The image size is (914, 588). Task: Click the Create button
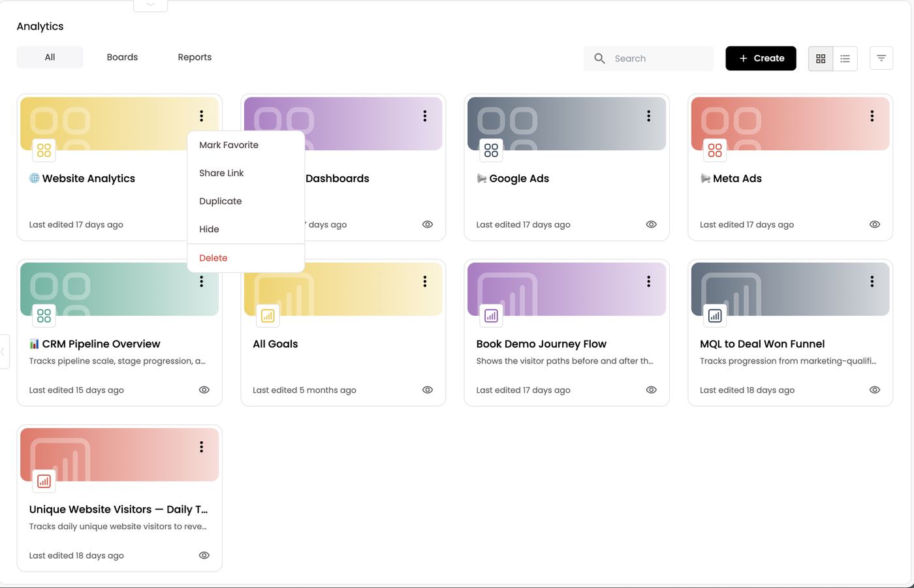pos(761,59)
